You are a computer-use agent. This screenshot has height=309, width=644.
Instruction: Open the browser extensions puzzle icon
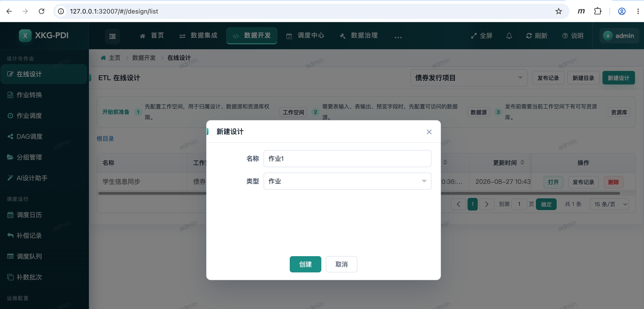click(x=598, y=11)
